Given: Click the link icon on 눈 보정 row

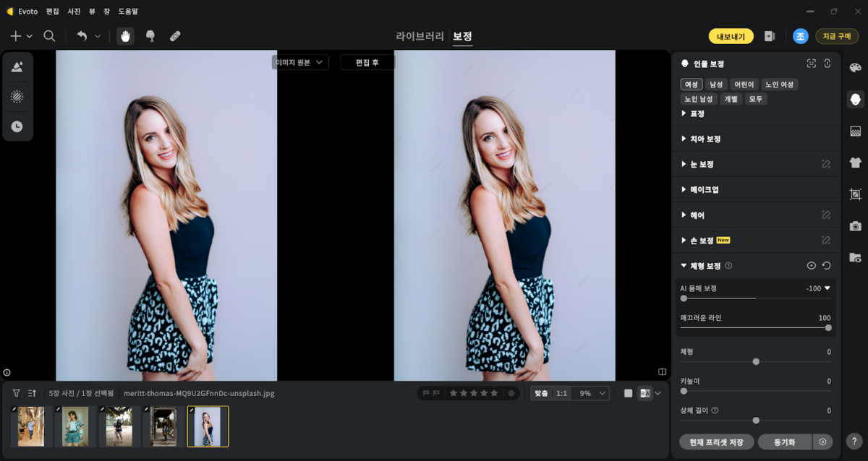Looking at the screenshot, I should 825,164.
